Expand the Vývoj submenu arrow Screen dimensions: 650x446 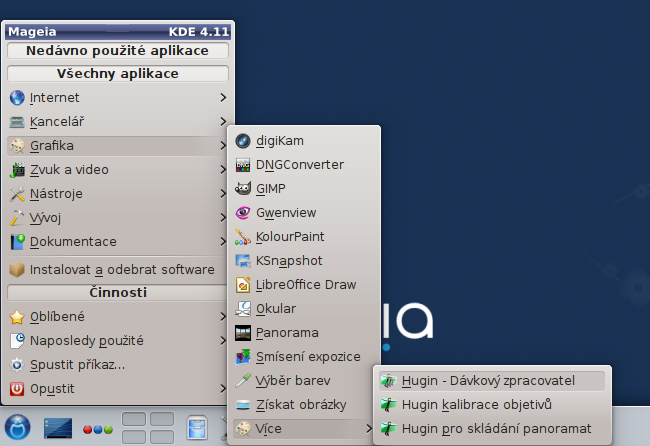point(223,218)
